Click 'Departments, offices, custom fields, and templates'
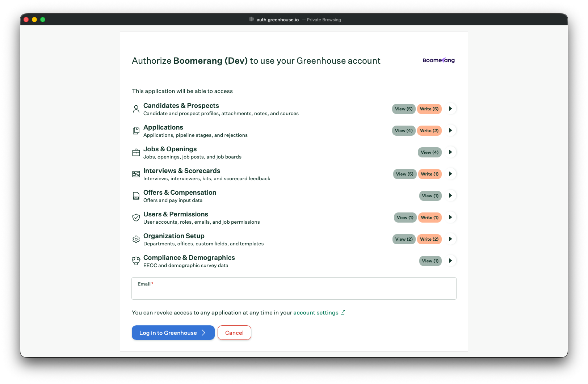This screenshot has width=588, height=384. tap(203, 244)
